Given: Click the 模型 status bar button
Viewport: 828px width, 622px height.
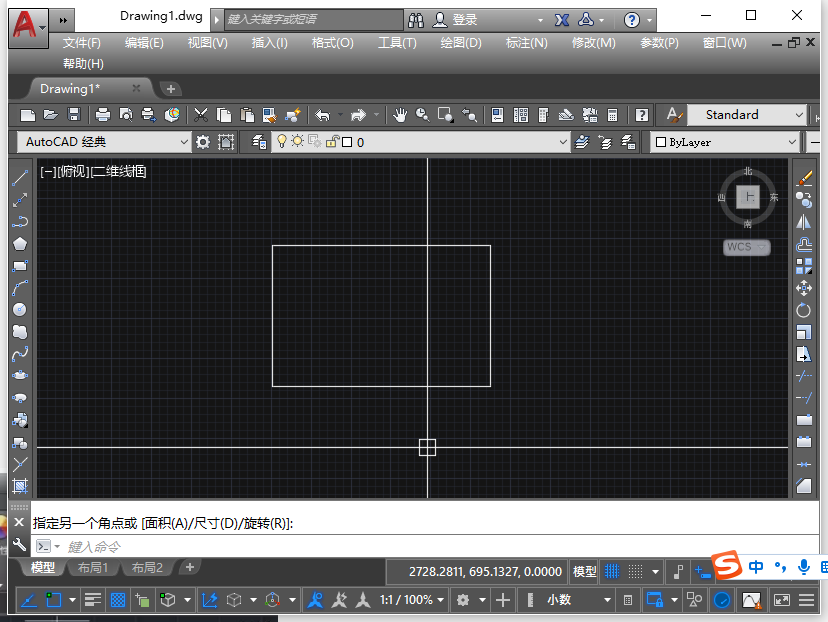Looking at the screenshot, I should [585, 571].
